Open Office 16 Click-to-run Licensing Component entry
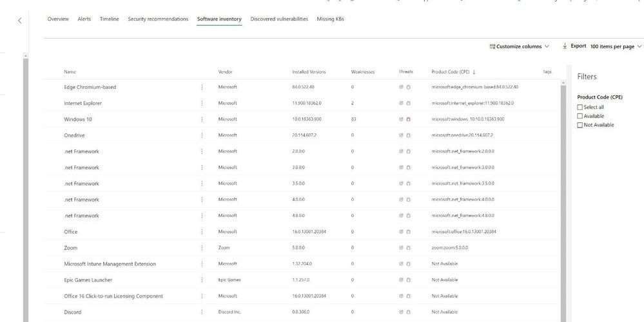This screenshot has height=322, width=644. click(113, 296)
